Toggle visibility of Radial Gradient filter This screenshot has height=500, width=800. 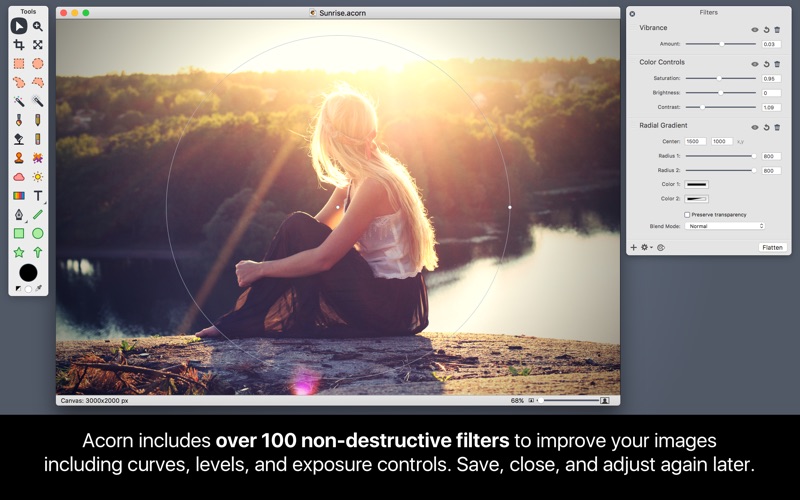pyautogui.click(x=755, y=127)
